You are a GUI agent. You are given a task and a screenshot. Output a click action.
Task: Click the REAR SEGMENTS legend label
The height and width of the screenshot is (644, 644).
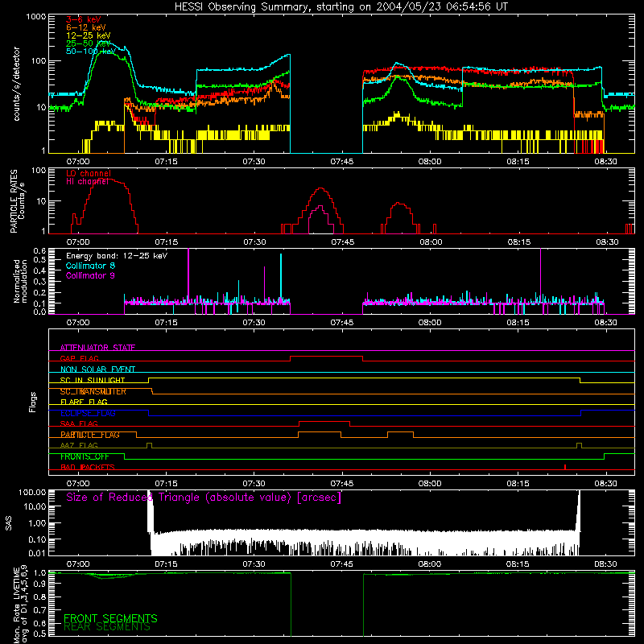(107, 627)
